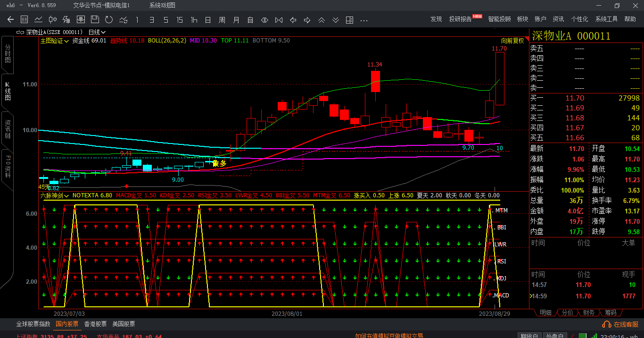Switch to the 分时图 side tab
Image resolution: width=644 pixels, height=338 pixels.
(8, 54)
